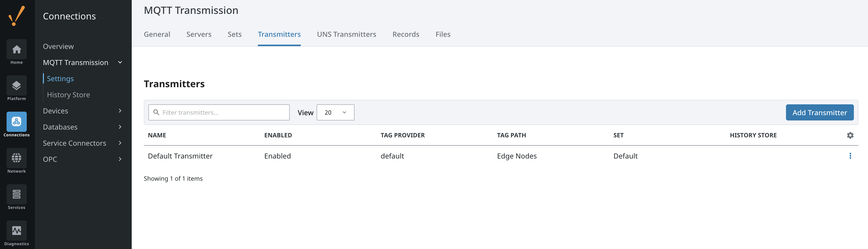Switch to the UNS Transmitters tab
Image resolution: width=868 pixels, height=249 pixels.
[346, 34]
